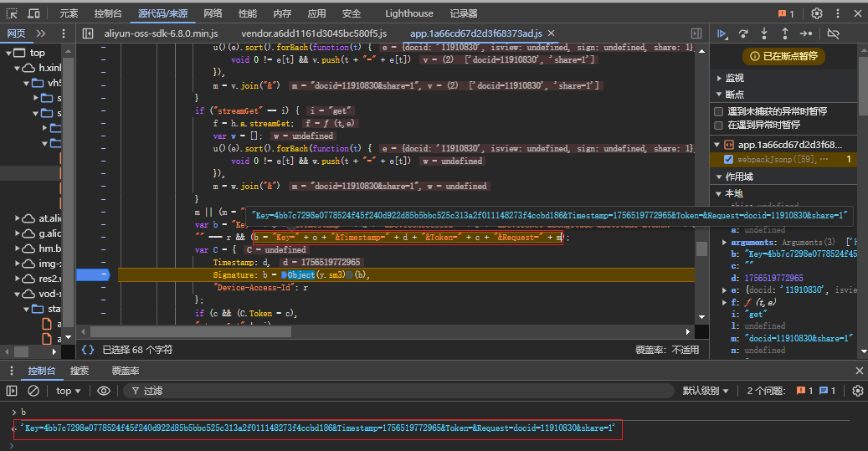Step over next function call
868x451 pixels.
(743, 33)
